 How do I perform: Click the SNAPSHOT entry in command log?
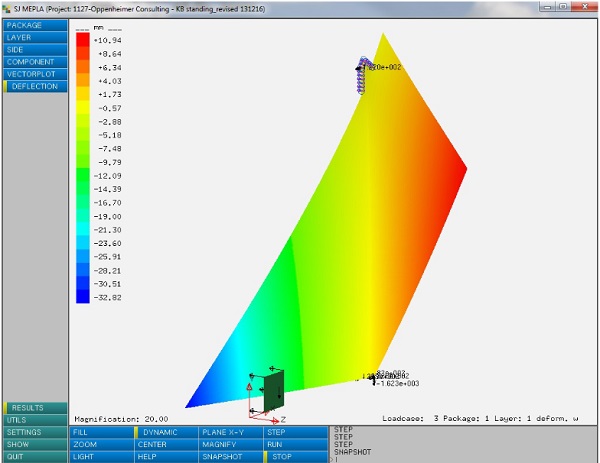coord(352,452)
